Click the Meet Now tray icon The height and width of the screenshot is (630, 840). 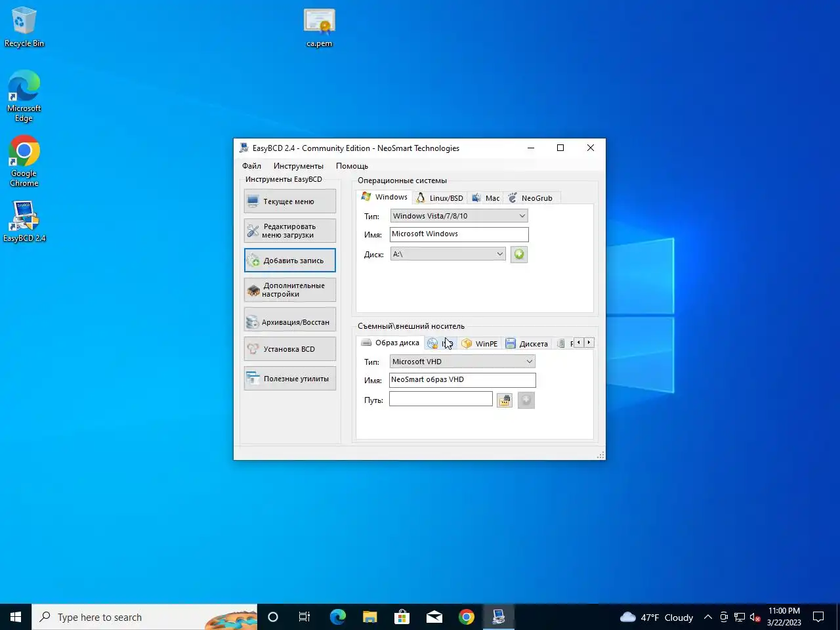click(x=724, y=617)
